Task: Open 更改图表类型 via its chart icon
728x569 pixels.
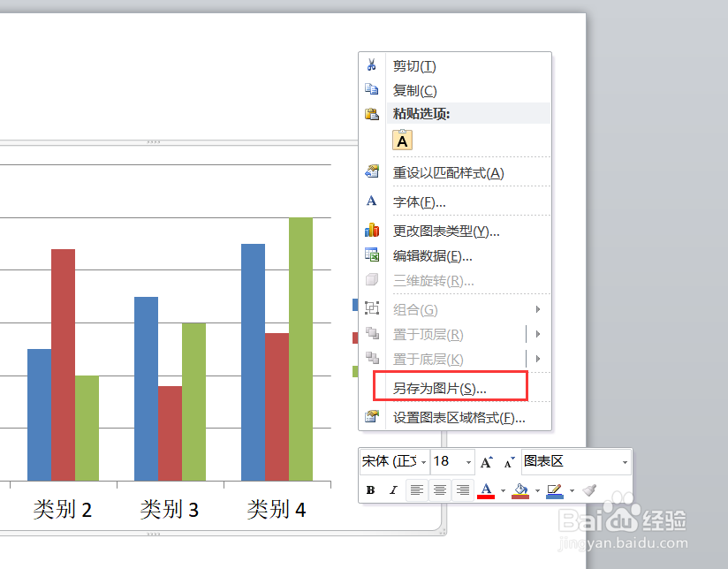Action: pos(373,231)
